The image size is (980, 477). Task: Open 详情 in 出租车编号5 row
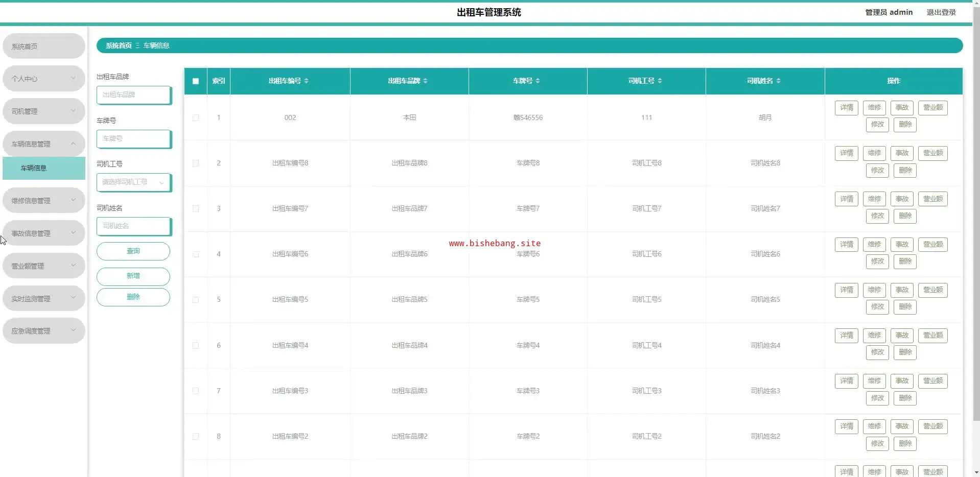pos(847,290)
